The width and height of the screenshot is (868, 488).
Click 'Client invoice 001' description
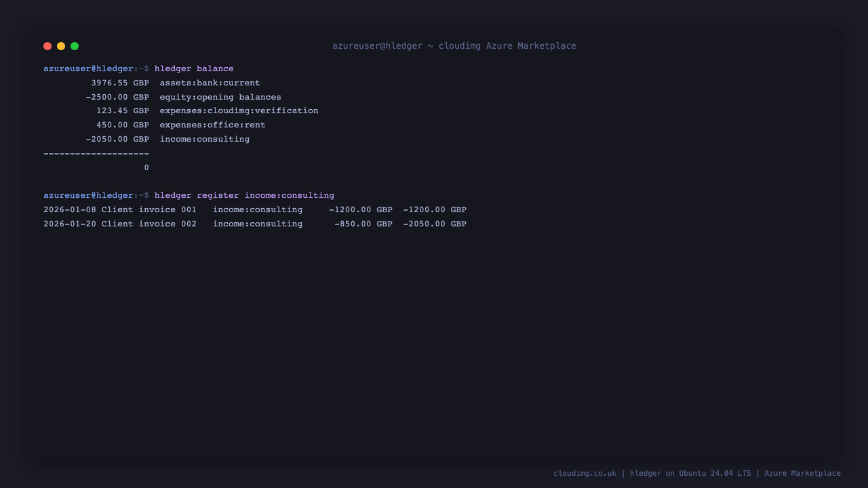[x=149, y=209]
